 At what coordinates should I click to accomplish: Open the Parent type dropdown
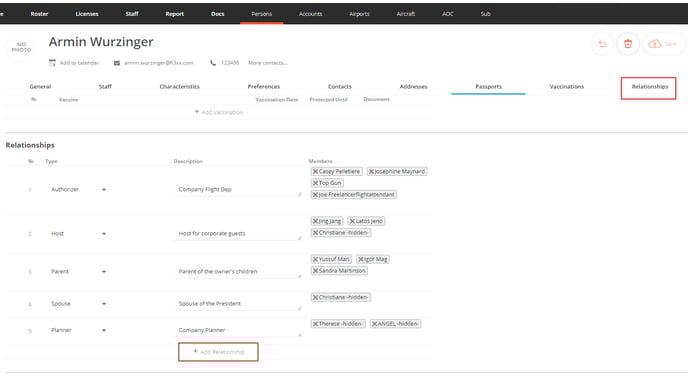point(104,272)
